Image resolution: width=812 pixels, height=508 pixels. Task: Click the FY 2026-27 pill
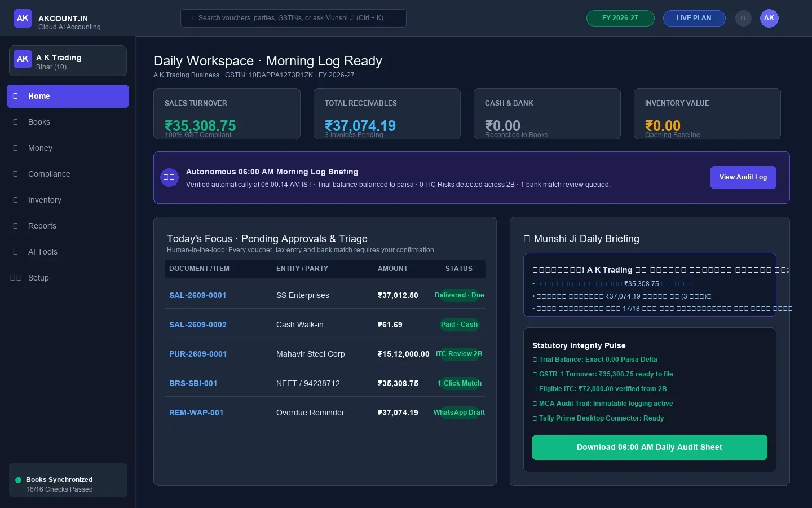(620, 18)
